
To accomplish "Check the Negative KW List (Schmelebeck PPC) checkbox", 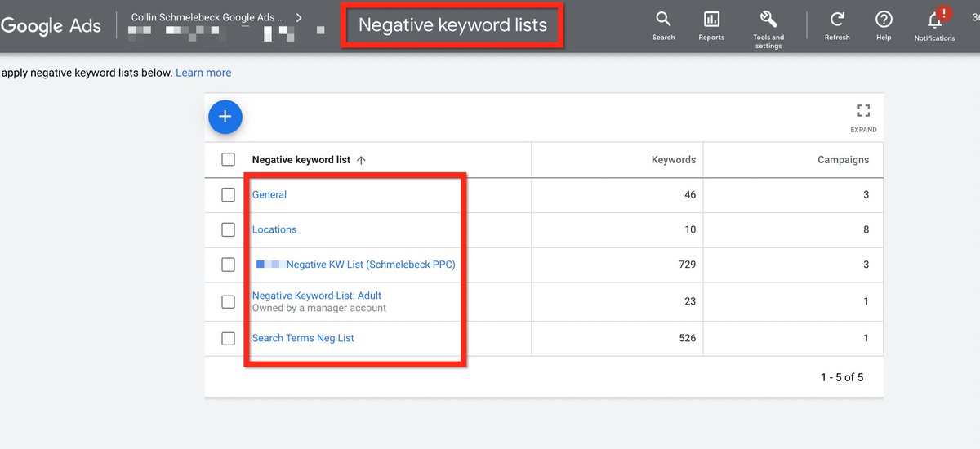I will (x=229, y=265).
